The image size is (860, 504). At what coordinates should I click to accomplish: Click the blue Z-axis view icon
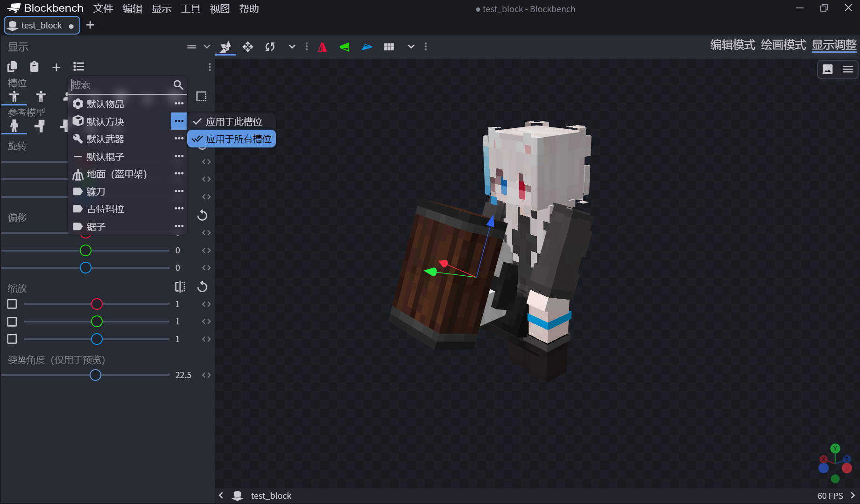(x=367, y=47)
